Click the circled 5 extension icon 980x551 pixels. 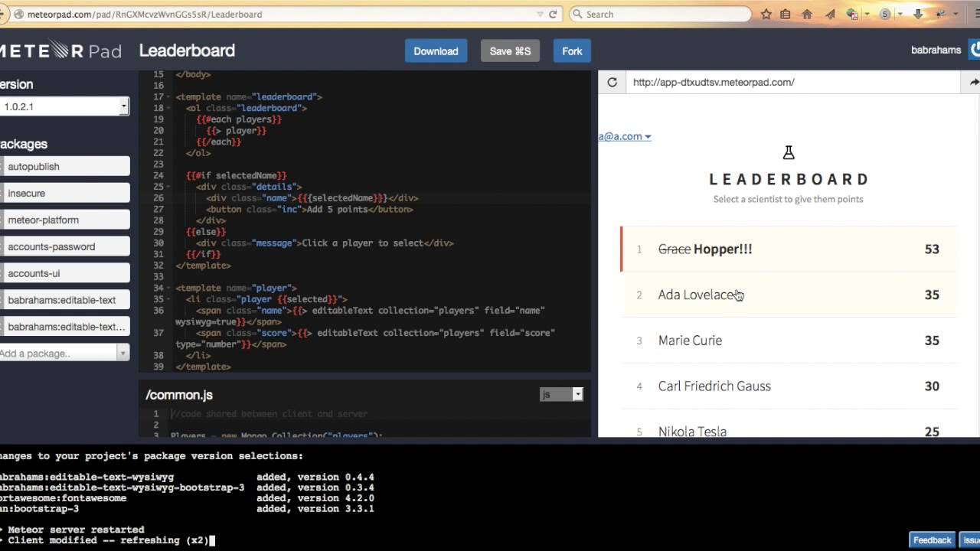[885, 14]
